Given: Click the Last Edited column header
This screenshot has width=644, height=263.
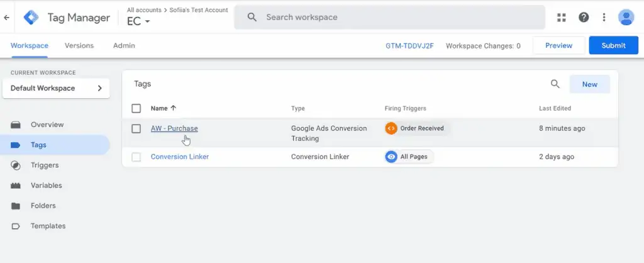Looking at the screenshot, I should click(x=555, y=108).
